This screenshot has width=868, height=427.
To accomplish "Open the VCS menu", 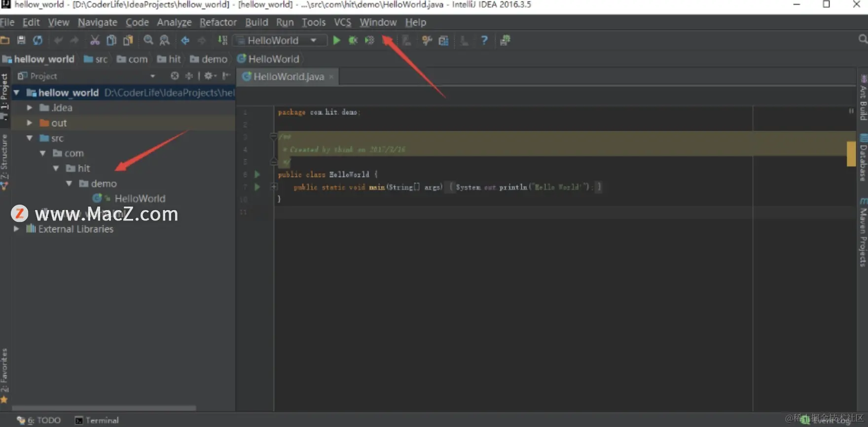I will point(343,22).
